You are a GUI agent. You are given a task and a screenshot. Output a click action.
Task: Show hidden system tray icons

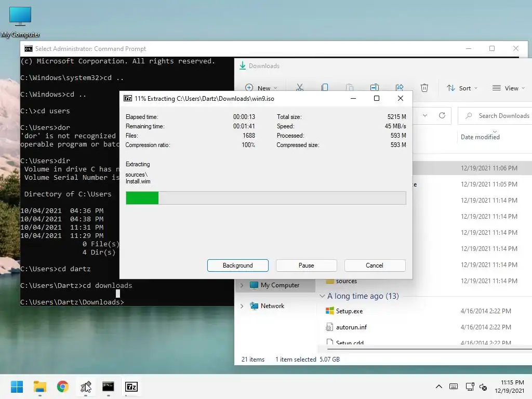[438, 387]
